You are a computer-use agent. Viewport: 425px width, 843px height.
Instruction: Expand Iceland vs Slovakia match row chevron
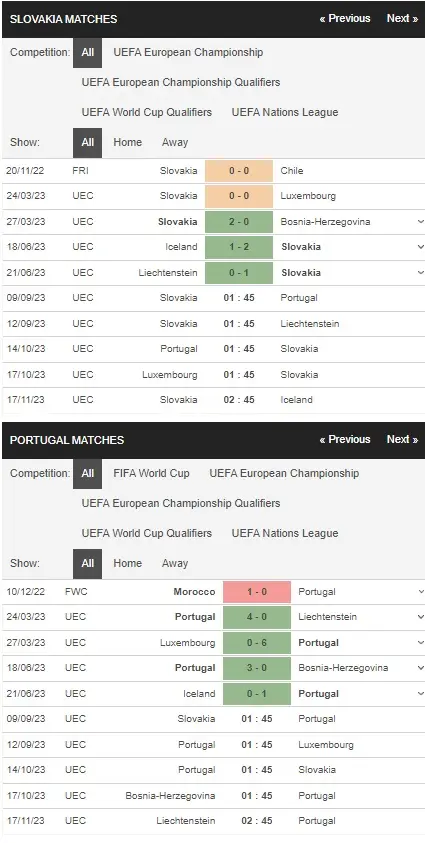(x=420, y=247)
